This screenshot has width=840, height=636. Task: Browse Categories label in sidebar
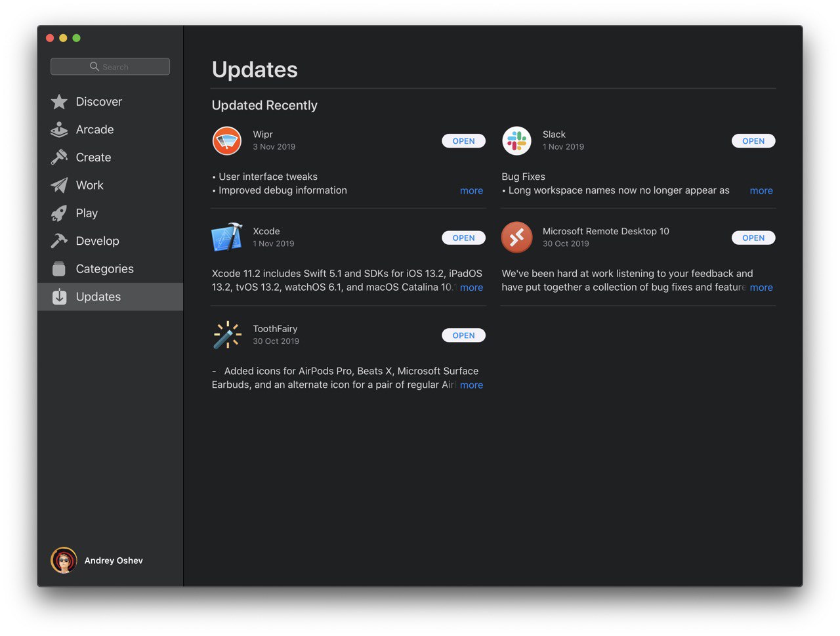[105, 269]
